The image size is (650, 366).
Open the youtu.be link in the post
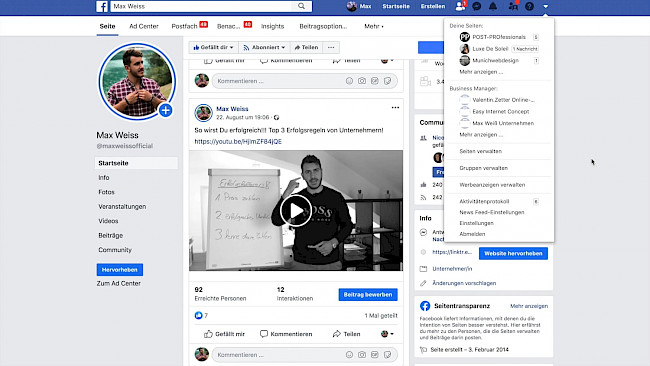tap(238, 141)
